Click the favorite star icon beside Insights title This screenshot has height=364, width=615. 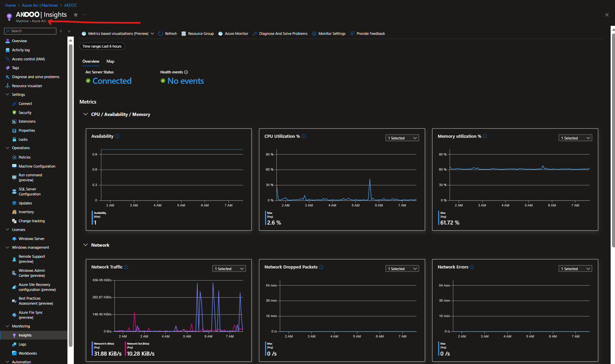76,15
